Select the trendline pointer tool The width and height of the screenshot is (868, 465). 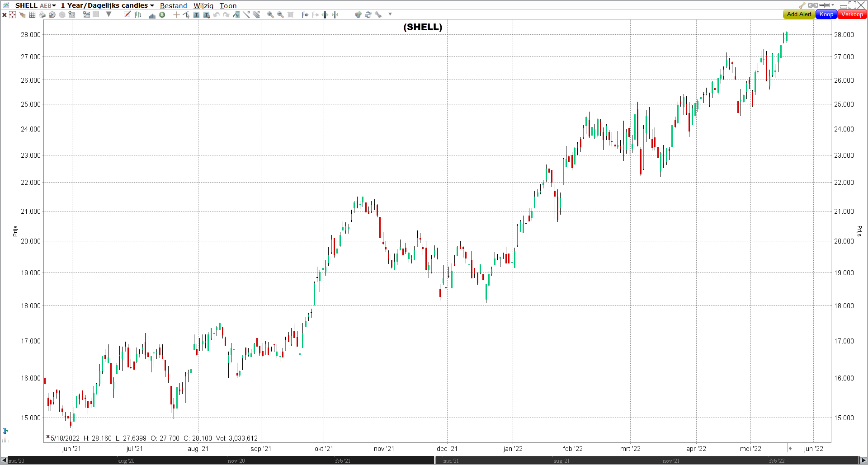(x=186, y=14)
